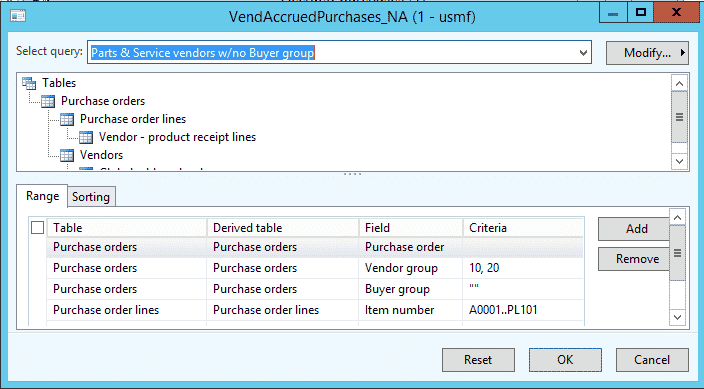Maximize the VendAccruedPurchases_NA window

pos(641,12)
